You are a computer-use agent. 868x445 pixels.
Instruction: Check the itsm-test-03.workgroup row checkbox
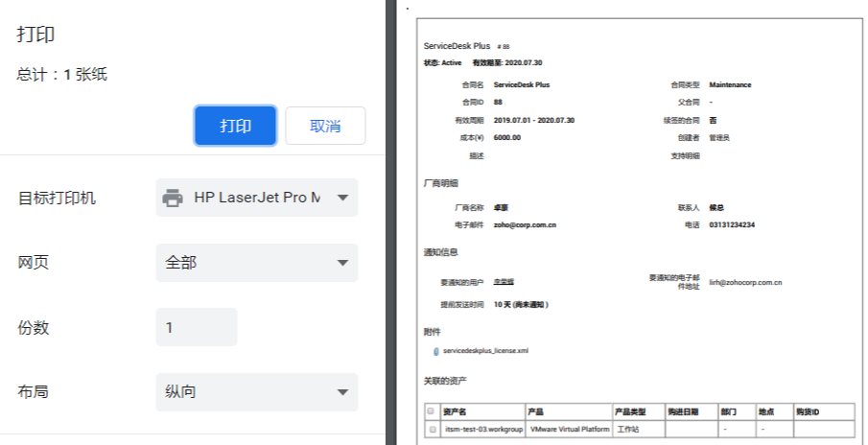coord(433,429)
